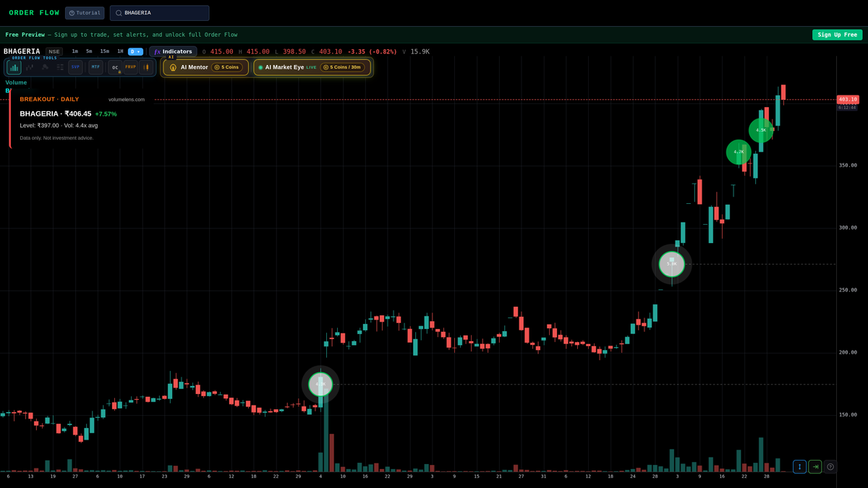The image size is (868, 488).
Task: Click the -3.35 (-0.82%) change value
Action: click(x=372, y=51)
